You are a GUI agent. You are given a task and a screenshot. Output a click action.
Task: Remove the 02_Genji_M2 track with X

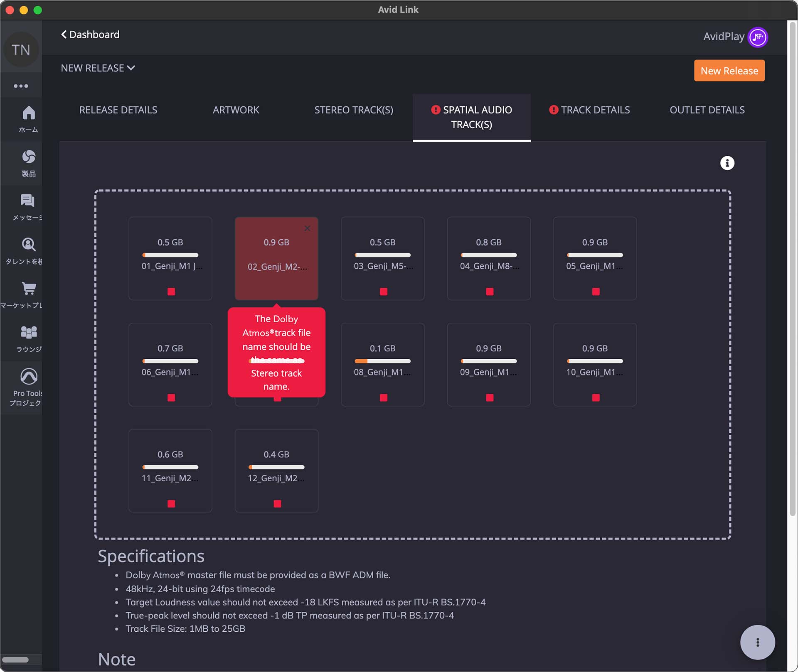point(307,228)
